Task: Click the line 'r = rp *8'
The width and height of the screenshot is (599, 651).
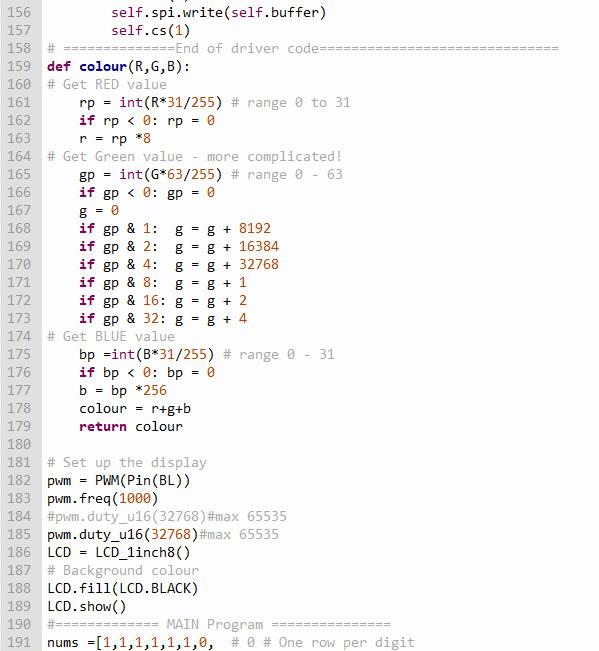Action: [115, 139]
